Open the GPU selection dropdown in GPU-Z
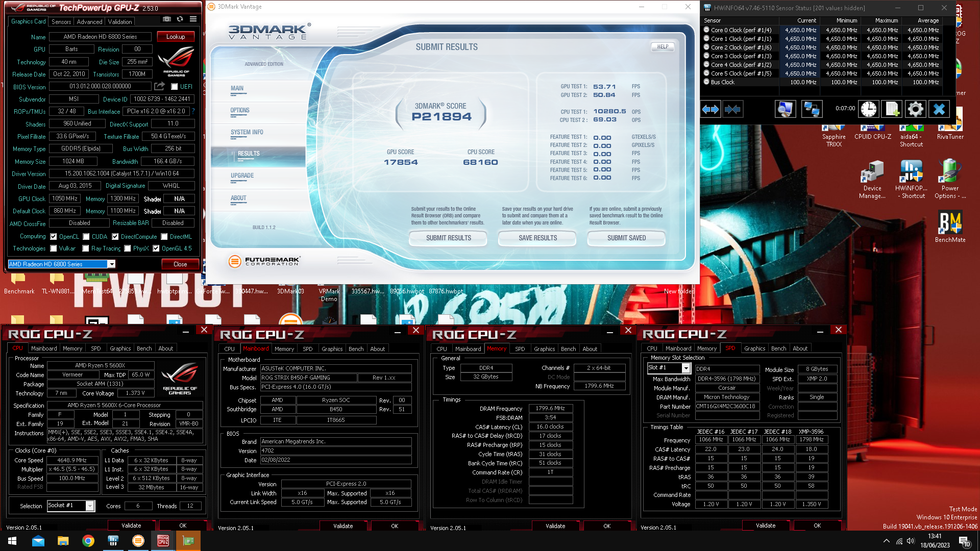The height and width of the screenshot is (551, 980). 111,264
